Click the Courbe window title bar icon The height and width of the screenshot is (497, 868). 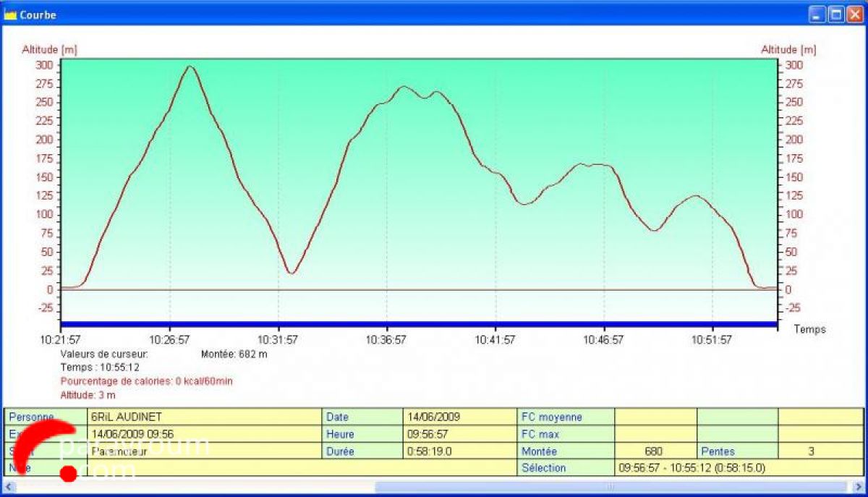10,14
